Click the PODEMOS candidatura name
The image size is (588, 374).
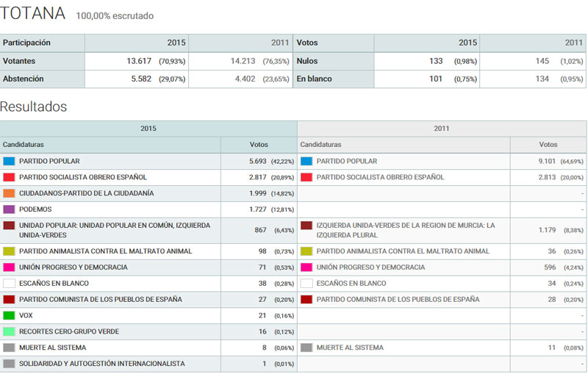(35, 209)
